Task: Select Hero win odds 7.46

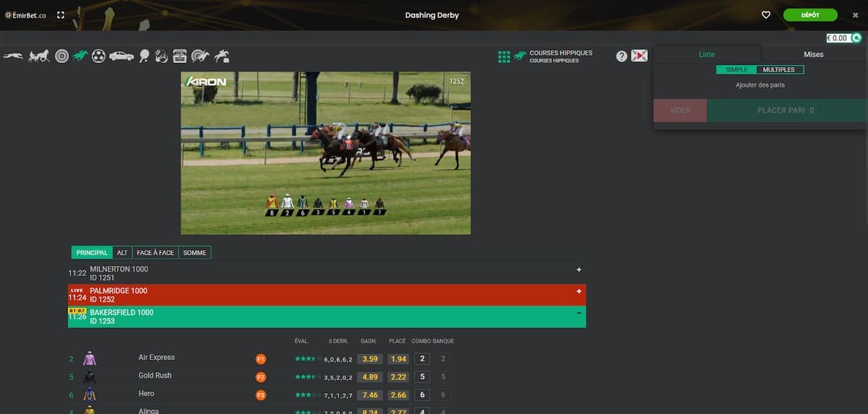Action: 370,394
